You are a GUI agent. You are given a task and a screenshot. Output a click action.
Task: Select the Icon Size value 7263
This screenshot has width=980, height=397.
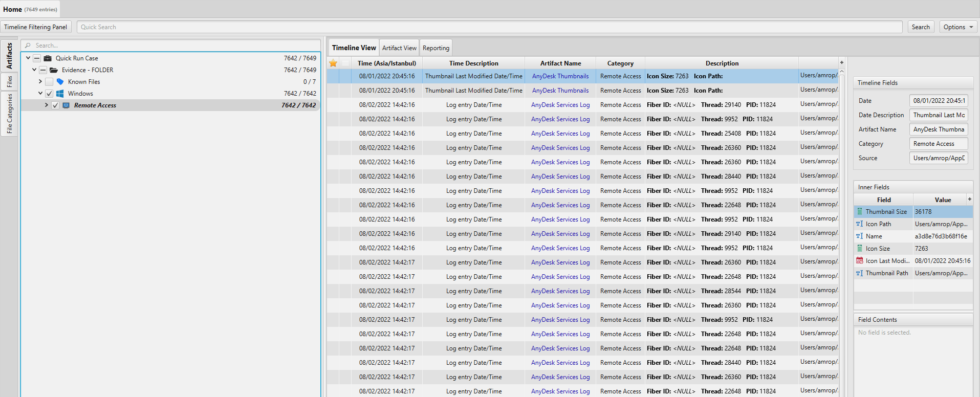pos(921,249)
